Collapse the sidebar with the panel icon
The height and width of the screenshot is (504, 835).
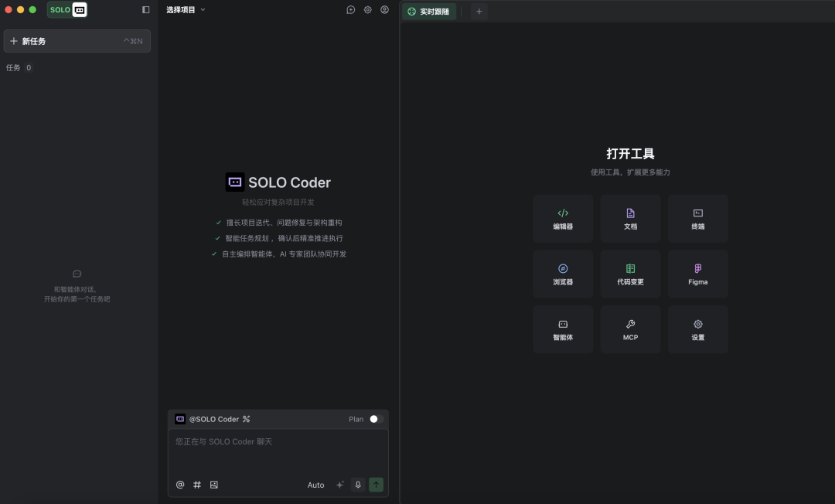point(146,9)
